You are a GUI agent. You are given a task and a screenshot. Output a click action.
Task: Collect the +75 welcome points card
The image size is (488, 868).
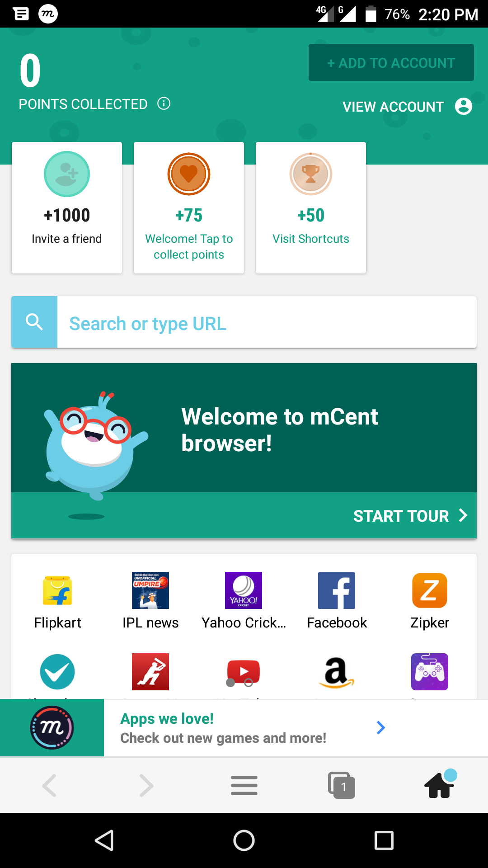(x=189, y=208)
